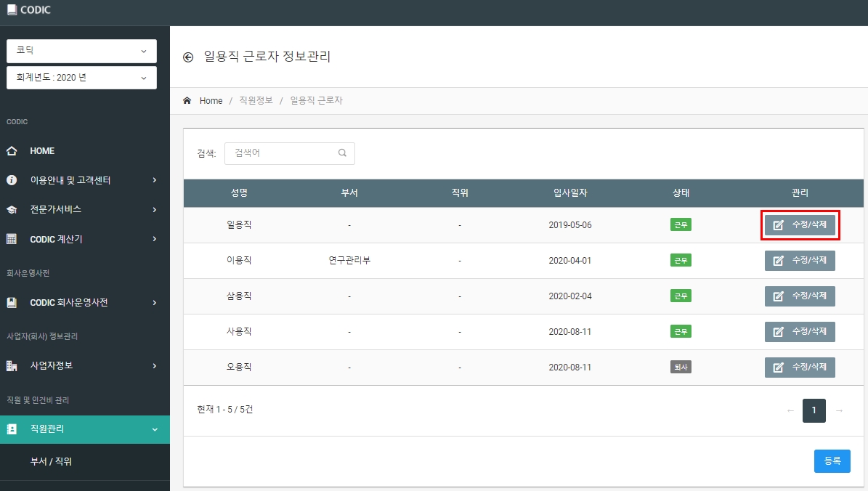This screenshot has height=491, width=868.
Task: Click 수정/삭제 button for 삼용직
Action: tap(800, 296)
